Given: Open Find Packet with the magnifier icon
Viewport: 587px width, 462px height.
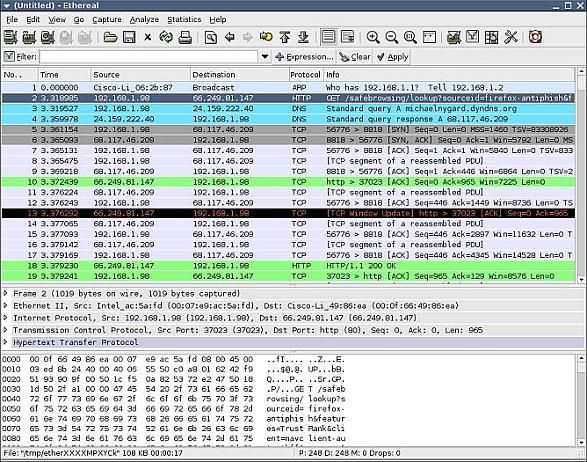Looking at the screenshot, I should coord(211,37).
